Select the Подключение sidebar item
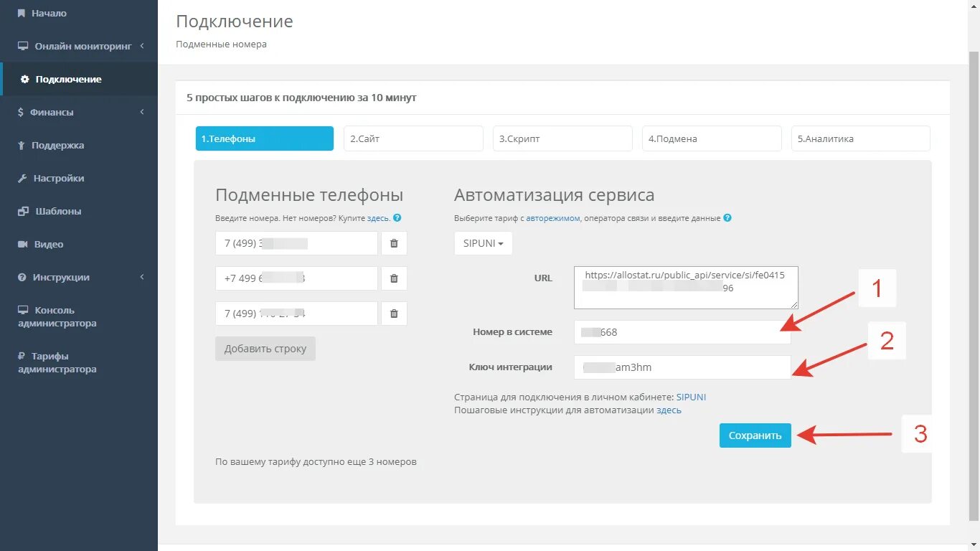Image resolution: width=980 pixels, height=551 pixels. tap(79, 79)
